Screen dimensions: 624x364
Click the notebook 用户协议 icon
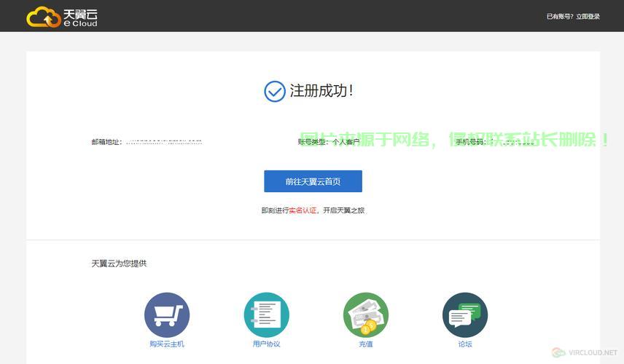point(266,315)
